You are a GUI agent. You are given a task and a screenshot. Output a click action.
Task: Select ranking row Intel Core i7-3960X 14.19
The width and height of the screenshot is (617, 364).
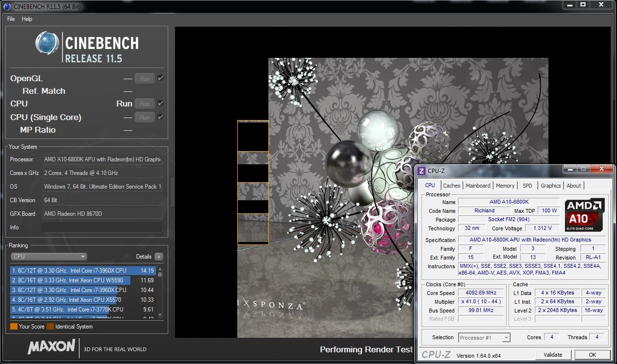83,271
